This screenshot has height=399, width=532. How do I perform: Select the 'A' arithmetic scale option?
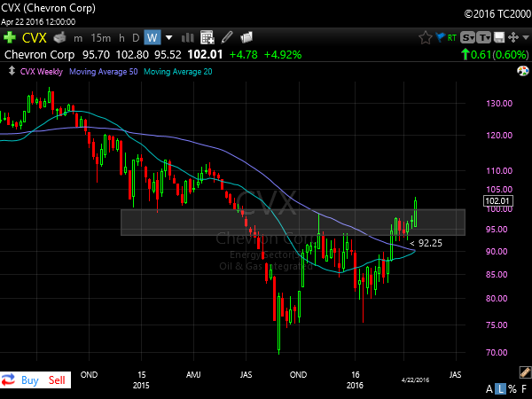pyautogui.click(x=489, y=389)
